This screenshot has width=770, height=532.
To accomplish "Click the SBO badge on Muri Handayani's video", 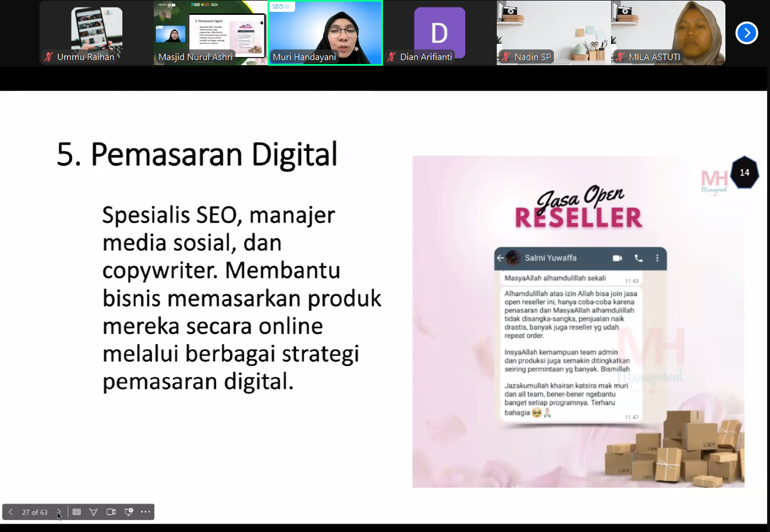I will 281,6.
